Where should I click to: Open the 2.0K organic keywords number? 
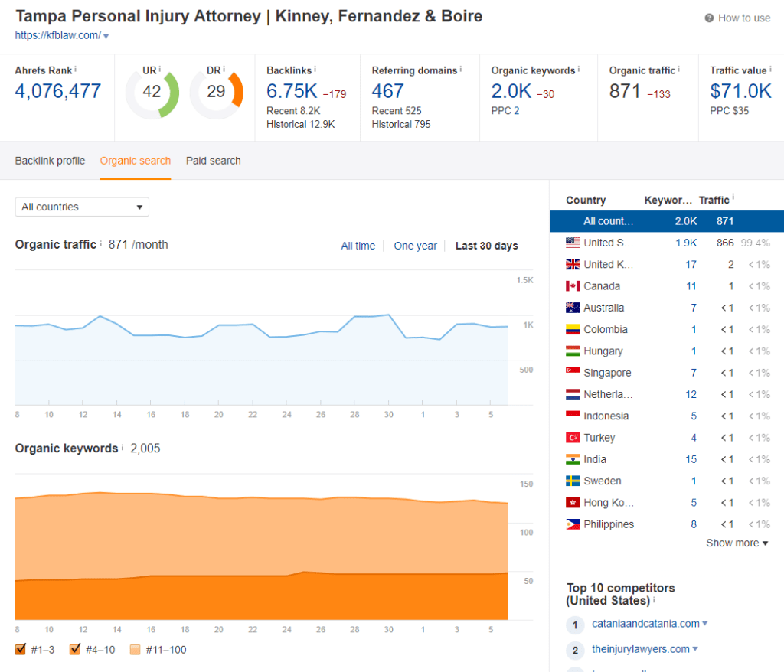[x=511, y=91]
